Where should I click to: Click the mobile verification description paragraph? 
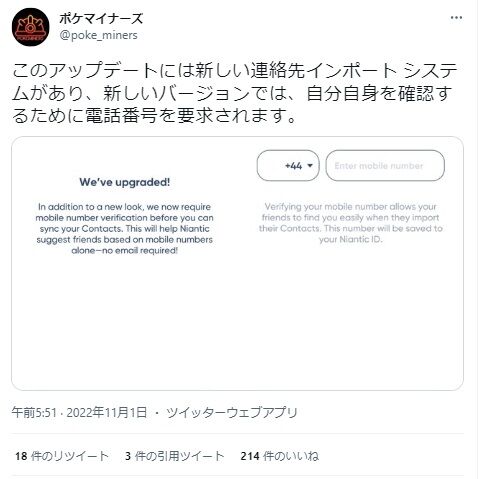click(124, 228)
